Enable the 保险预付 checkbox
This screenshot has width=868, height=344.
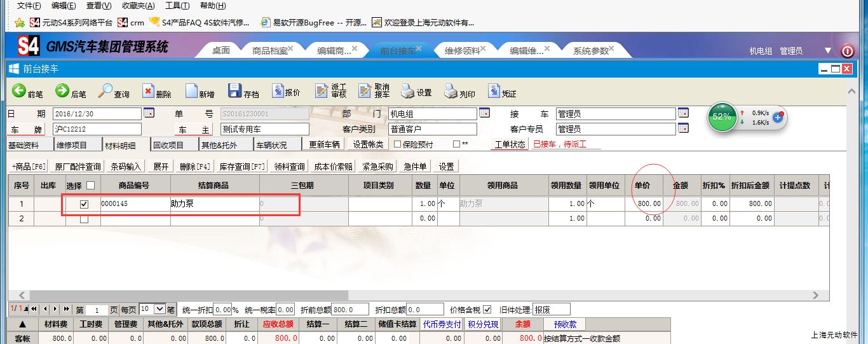pyautogui.click(x=398, y=144)
